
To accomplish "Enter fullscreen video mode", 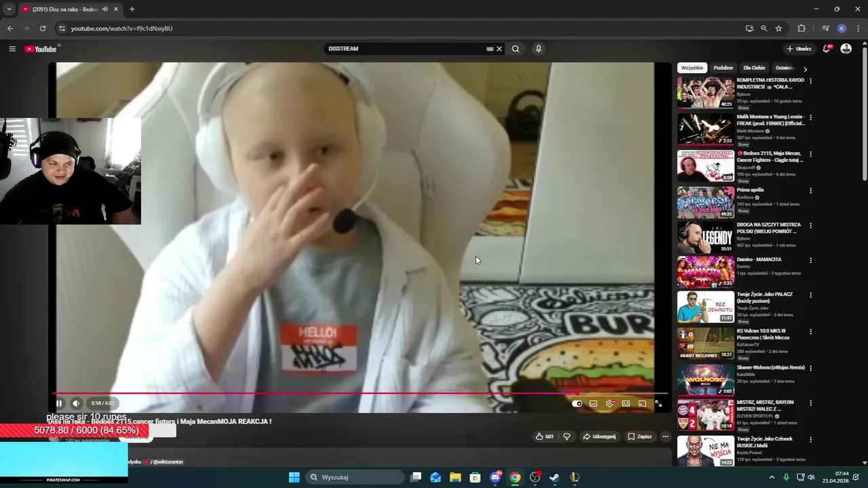I will [658, 403].
